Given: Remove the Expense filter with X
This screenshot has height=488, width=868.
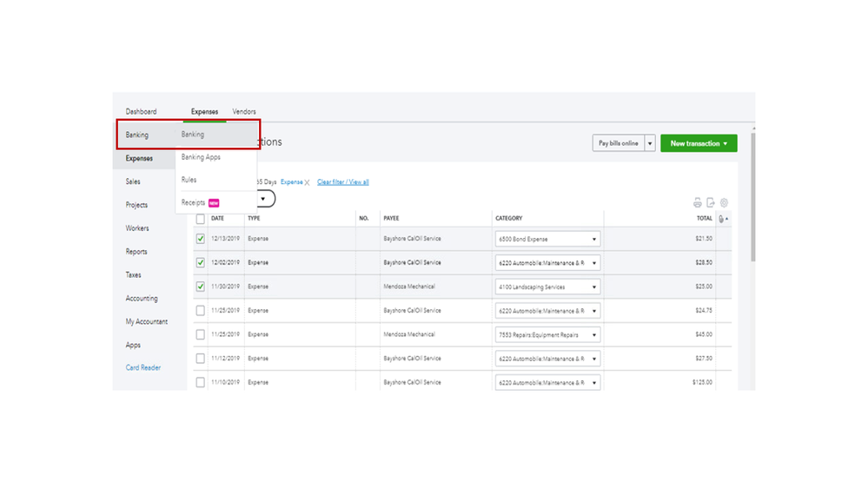Looking at the screenshot, I should [308, 182].
